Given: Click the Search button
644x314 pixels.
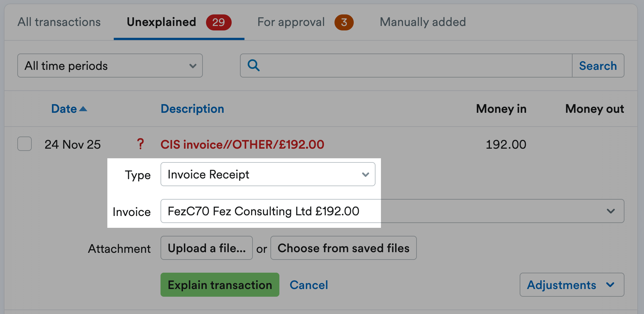Looking at the screenshot, I should coord(598,65).
